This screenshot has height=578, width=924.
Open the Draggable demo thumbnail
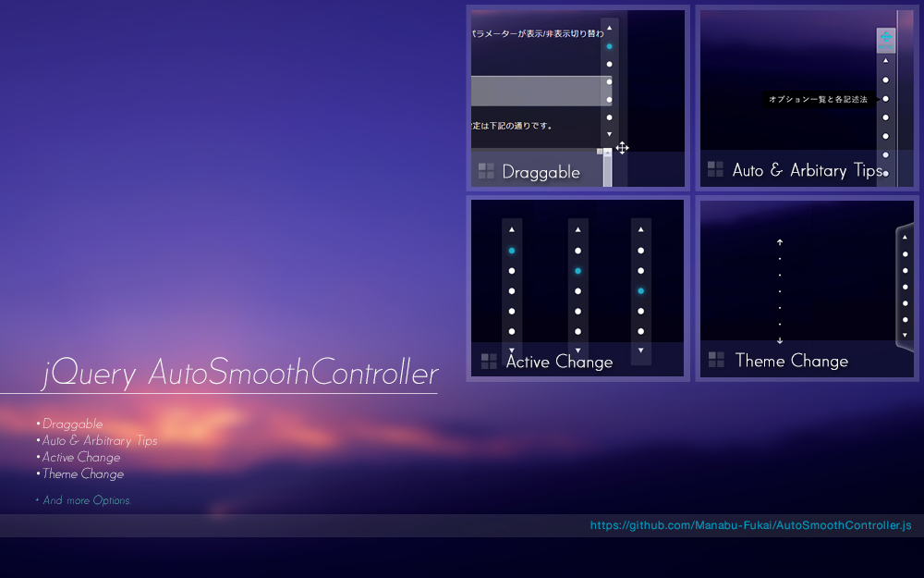coord(578,98)
